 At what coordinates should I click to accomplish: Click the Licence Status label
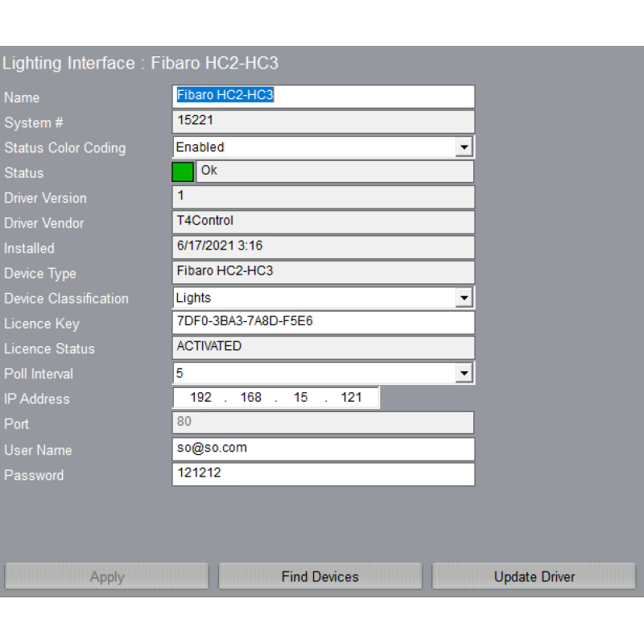coord(49,349)
